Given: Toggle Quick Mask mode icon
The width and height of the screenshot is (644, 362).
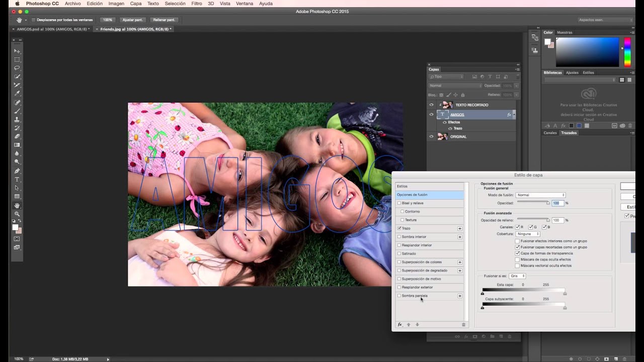Looking at the screenshot, I should (17, 239).
